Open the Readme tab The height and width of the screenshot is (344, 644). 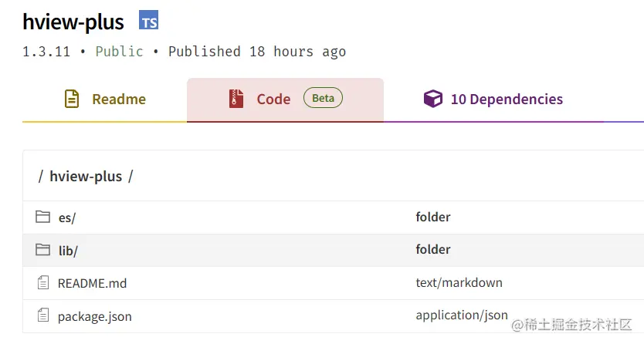pos(105,99)
